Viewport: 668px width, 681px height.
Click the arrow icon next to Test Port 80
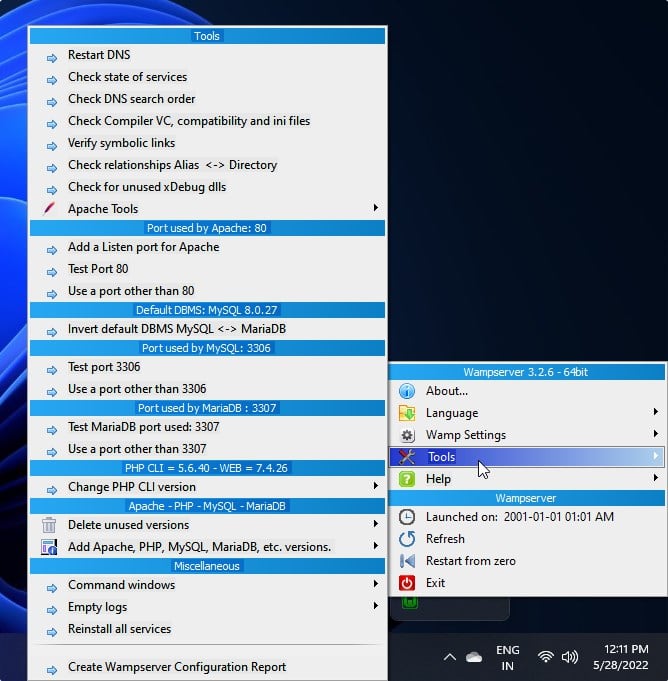[x=52, y=272]
